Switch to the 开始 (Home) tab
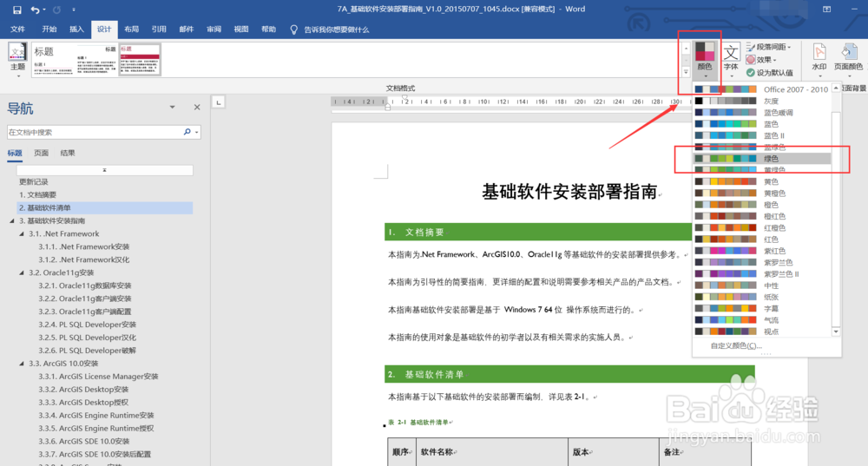Image resolution: width=868 pixels, height=466 pixels. pyautogui.click(x=49, y=30)
